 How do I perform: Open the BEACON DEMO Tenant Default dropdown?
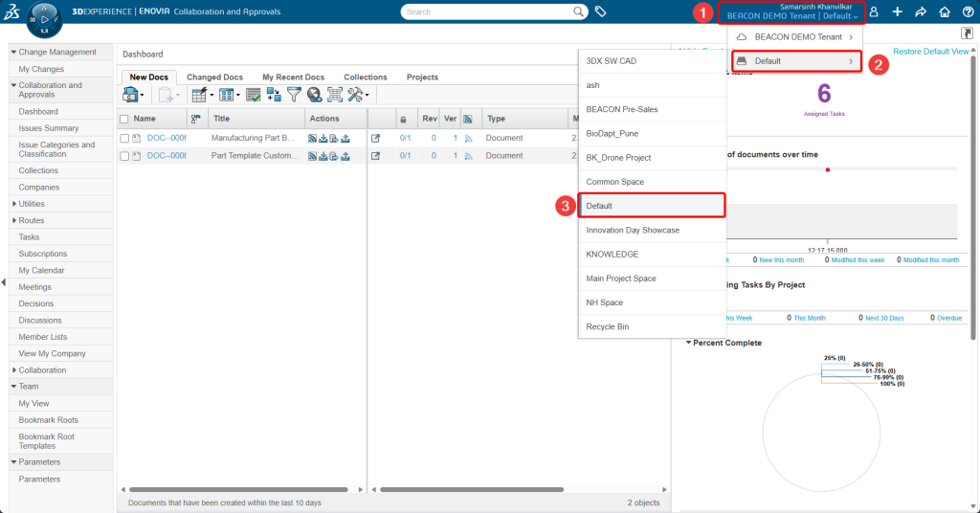point(792,16)
